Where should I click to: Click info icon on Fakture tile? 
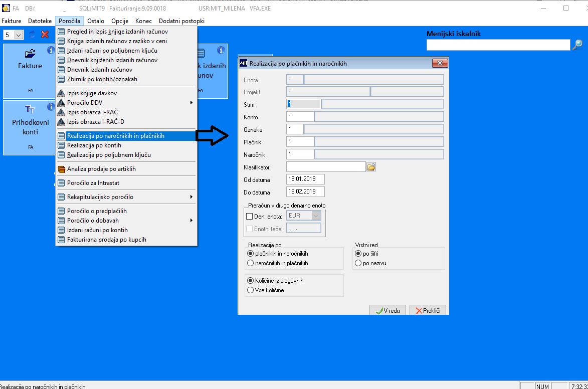click(x=51, y=50)
